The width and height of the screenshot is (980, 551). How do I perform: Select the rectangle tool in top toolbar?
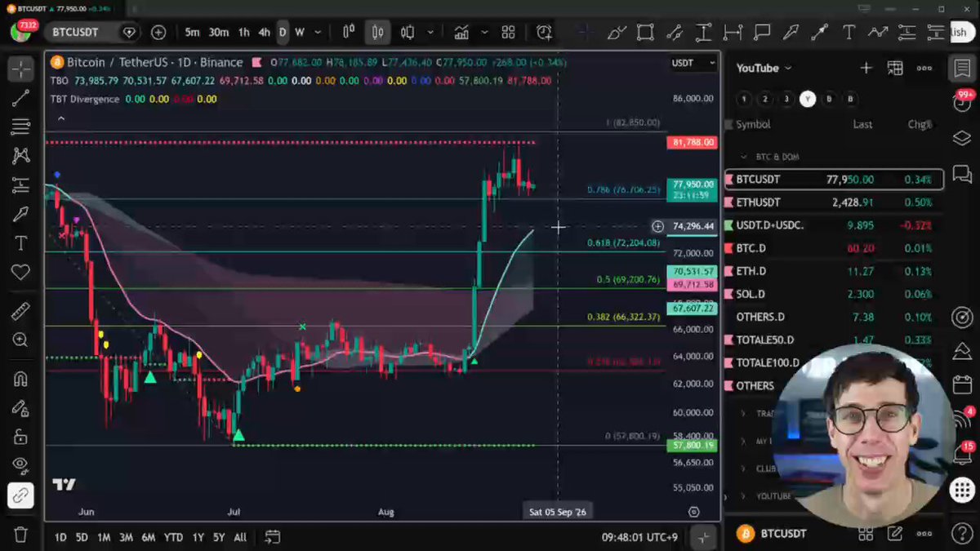point(645,33)
